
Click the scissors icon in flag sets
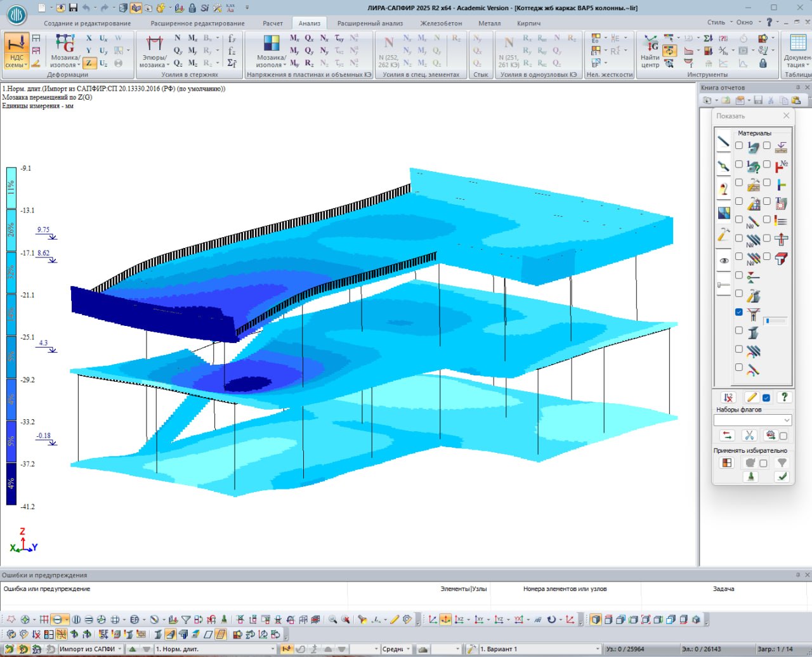tap(749, 436)
